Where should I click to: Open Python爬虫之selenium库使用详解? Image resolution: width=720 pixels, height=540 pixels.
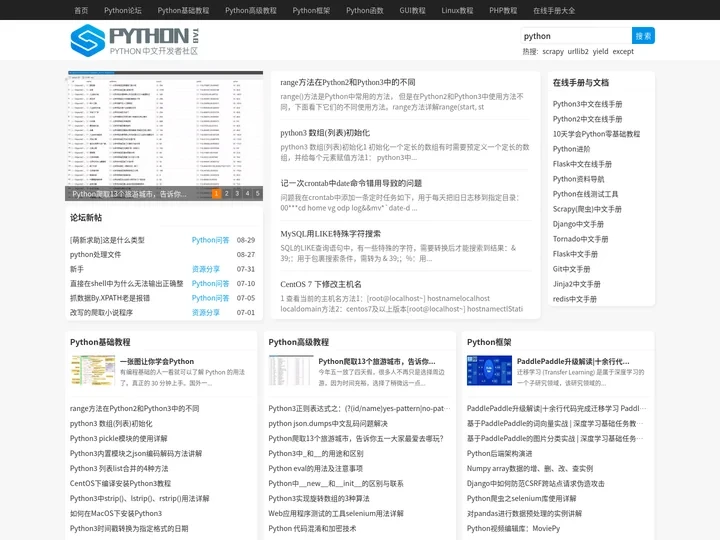click(522, 499)
